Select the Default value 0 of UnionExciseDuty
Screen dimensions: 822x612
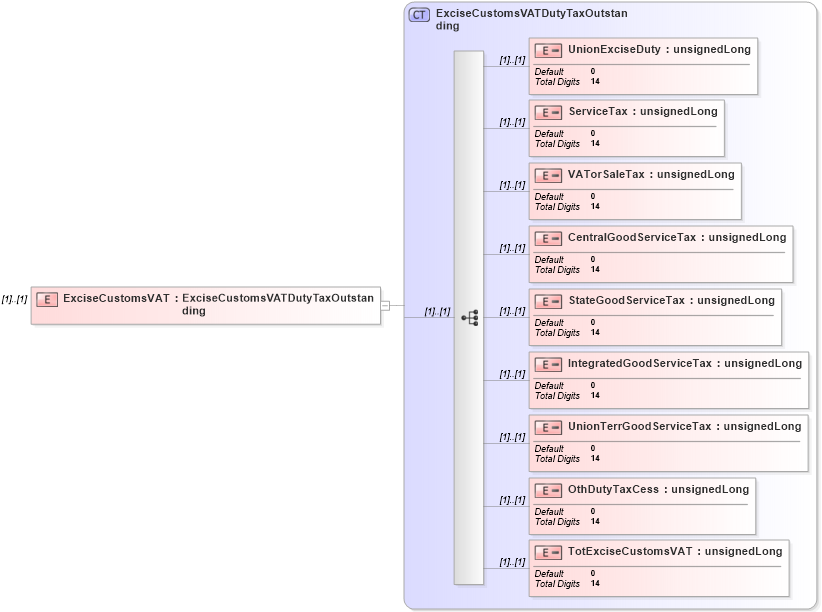click(x=591, y=70)
